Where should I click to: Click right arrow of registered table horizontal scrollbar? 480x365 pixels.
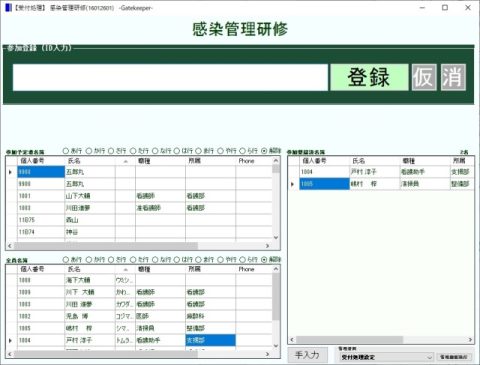pos(470,340)
